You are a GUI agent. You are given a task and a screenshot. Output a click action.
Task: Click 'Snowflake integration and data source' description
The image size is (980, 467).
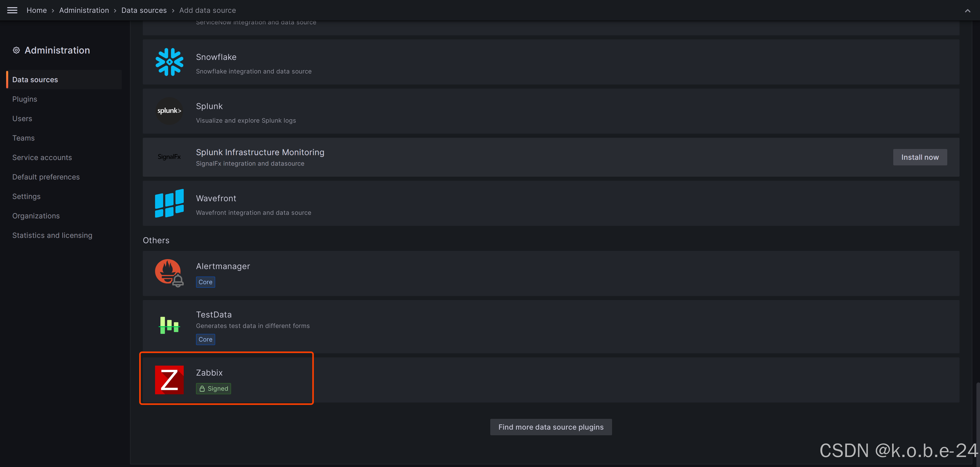pyautogui.click(x=254, y=71)
